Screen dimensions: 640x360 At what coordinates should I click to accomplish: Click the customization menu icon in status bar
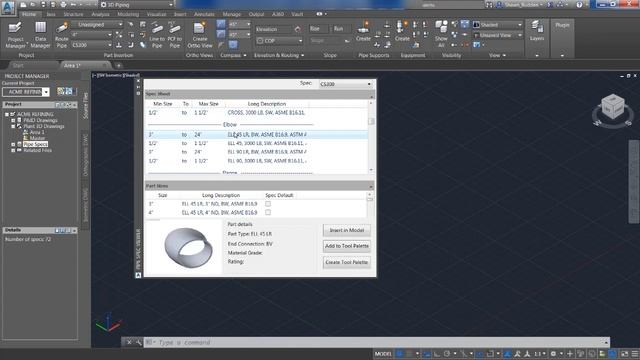point(635,354)
